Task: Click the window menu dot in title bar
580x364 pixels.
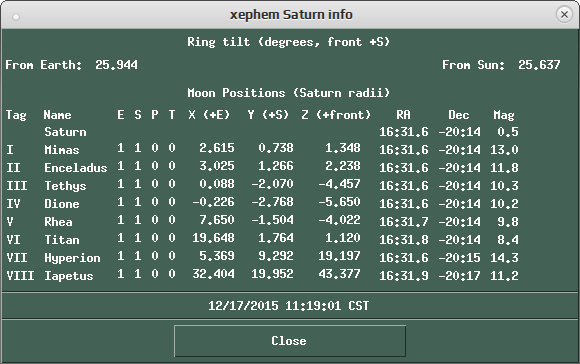Action: point(16,17)
